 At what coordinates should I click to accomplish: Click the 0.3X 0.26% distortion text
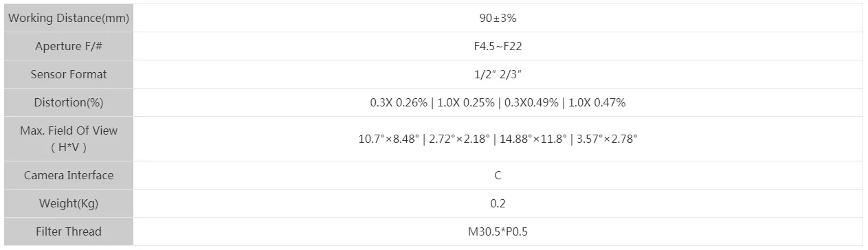(x=398, y=102)
